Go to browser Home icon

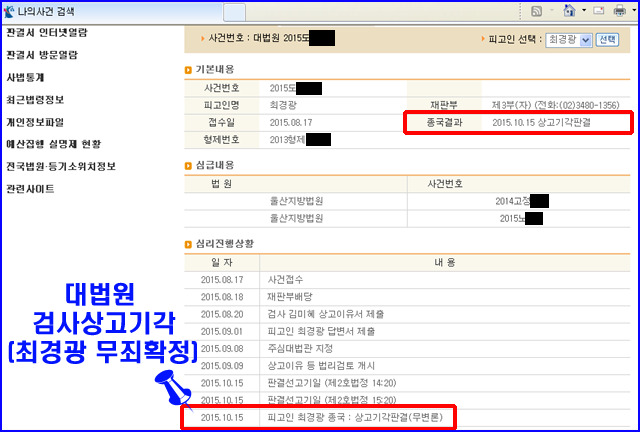pos(569,10)
